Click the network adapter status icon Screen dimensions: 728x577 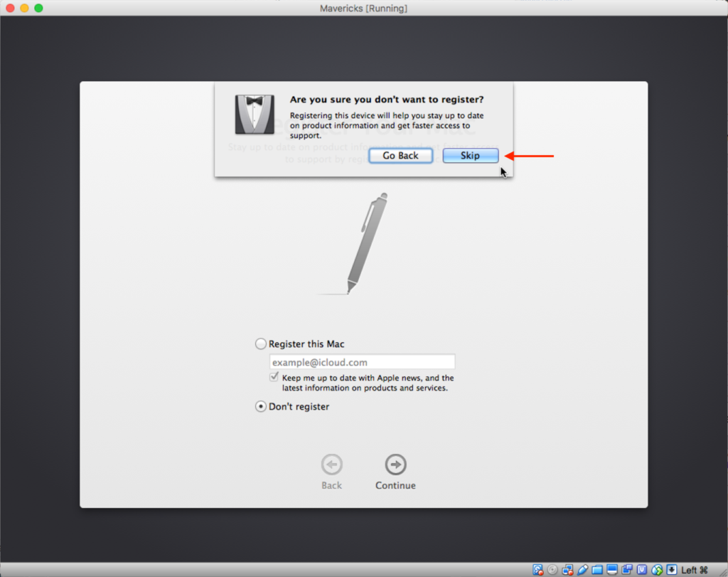567,570
